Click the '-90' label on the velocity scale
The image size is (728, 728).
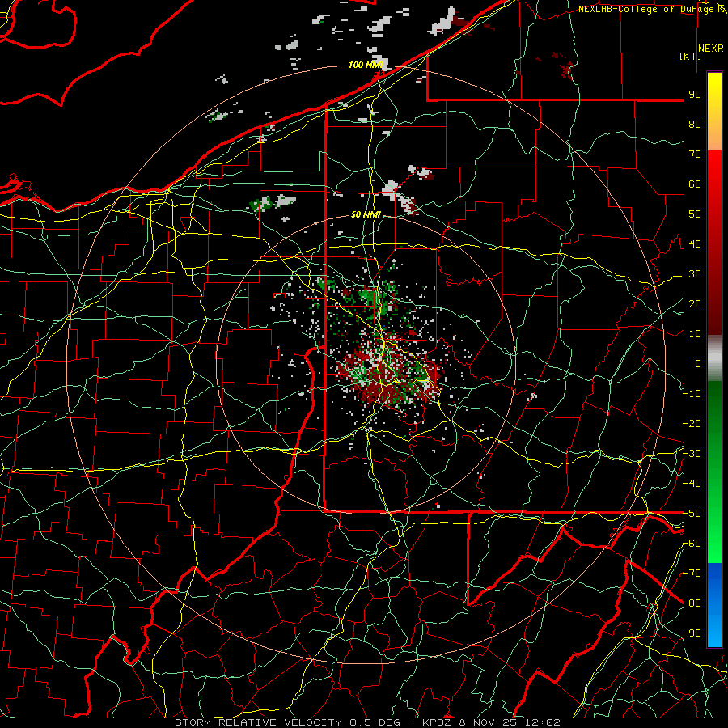[692, 633]
